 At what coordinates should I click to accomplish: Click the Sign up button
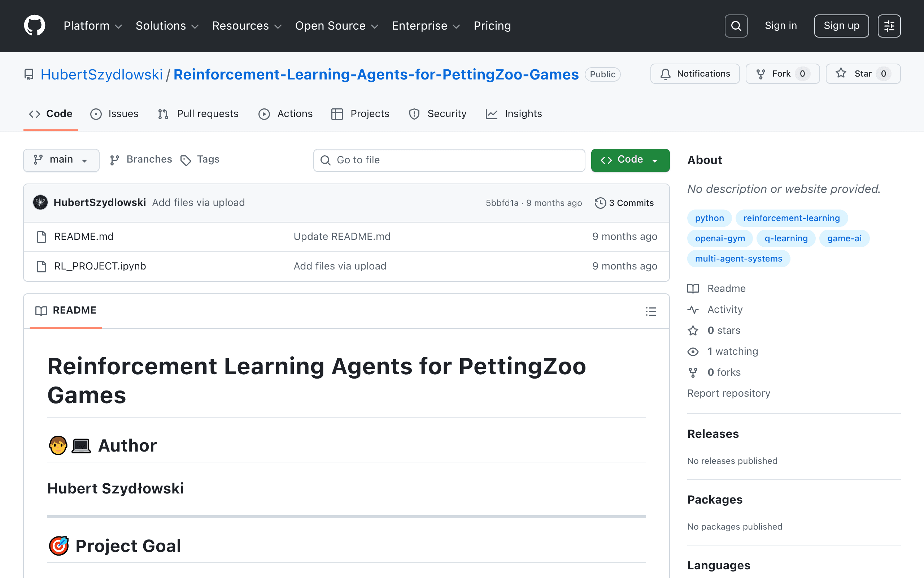coord(841,26)
